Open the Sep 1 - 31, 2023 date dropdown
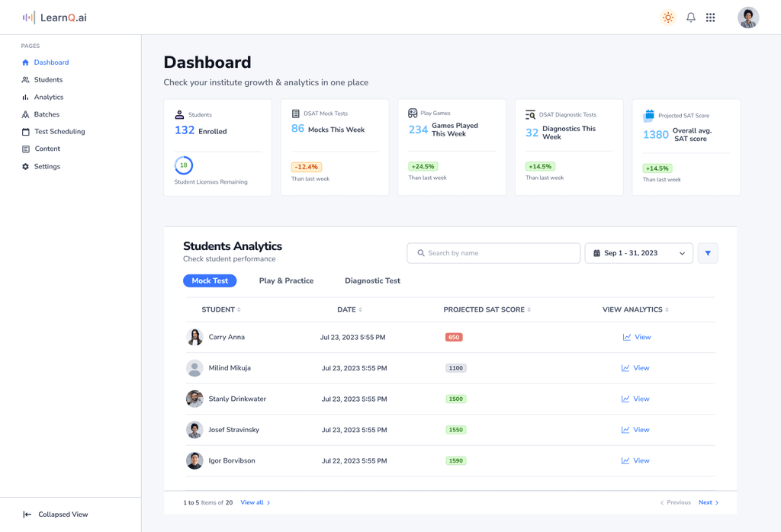Viewport: 781px width, 532px height. [x=638, y=252]
